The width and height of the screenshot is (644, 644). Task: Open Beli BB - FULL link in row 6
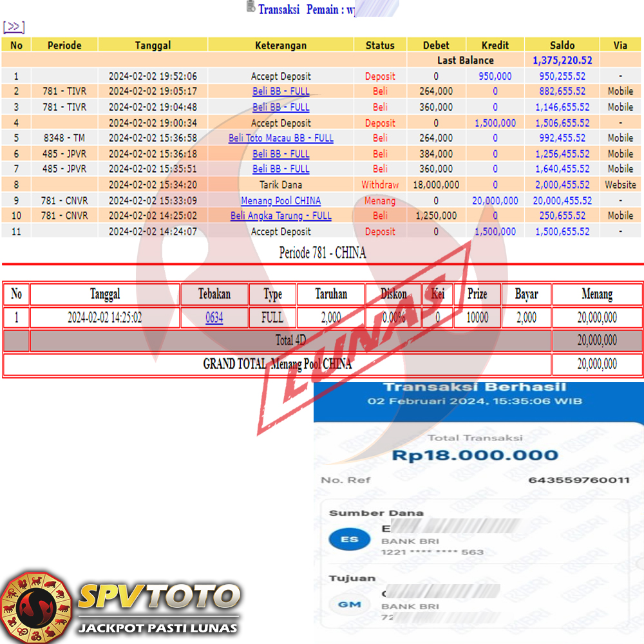click(x=281, y=154)
